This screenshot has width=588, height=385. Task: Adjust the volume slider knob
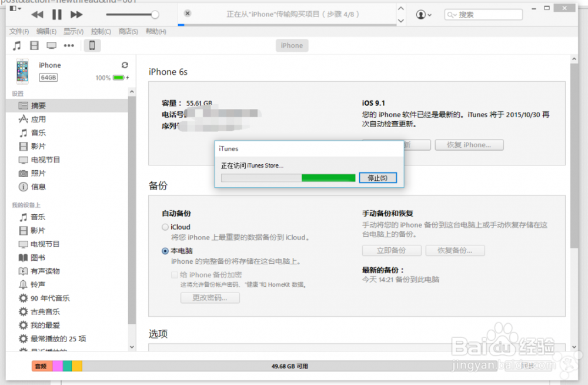coord(155,15)
